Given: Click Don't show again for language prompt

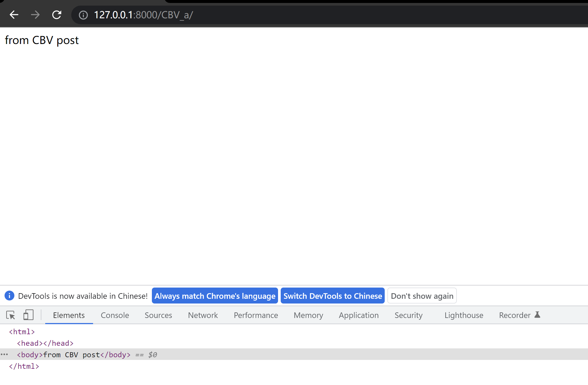Looking at the screenshot, I should pyautogui.click(x=422, y=296).
